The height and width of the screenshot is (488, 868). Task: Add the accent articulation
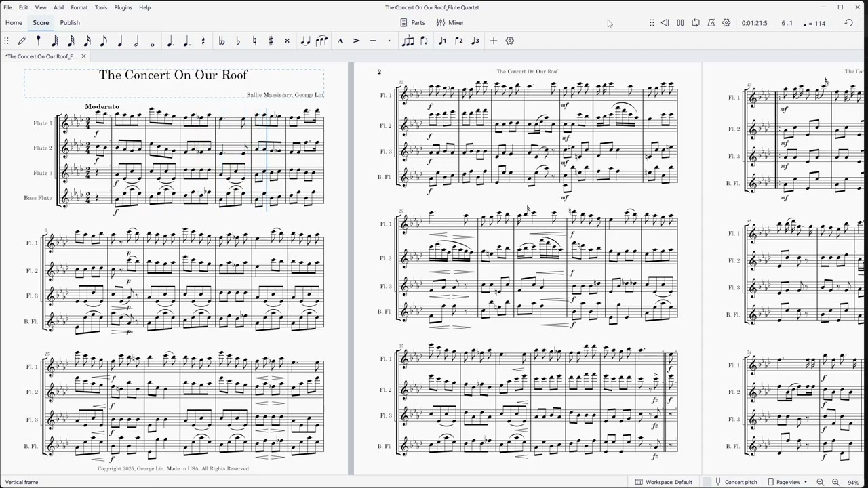click(x=357, y=41)
